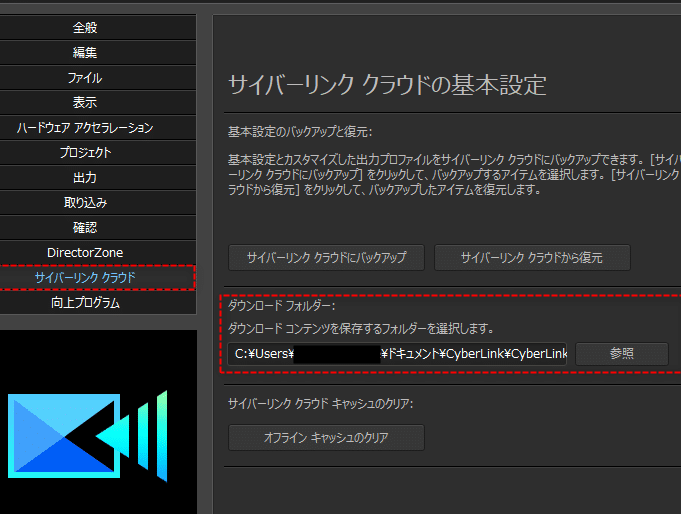Screen dimensions: 681x514
Task: Click the download folder path field
Action: pyautogui.click(x=397, y=354)
